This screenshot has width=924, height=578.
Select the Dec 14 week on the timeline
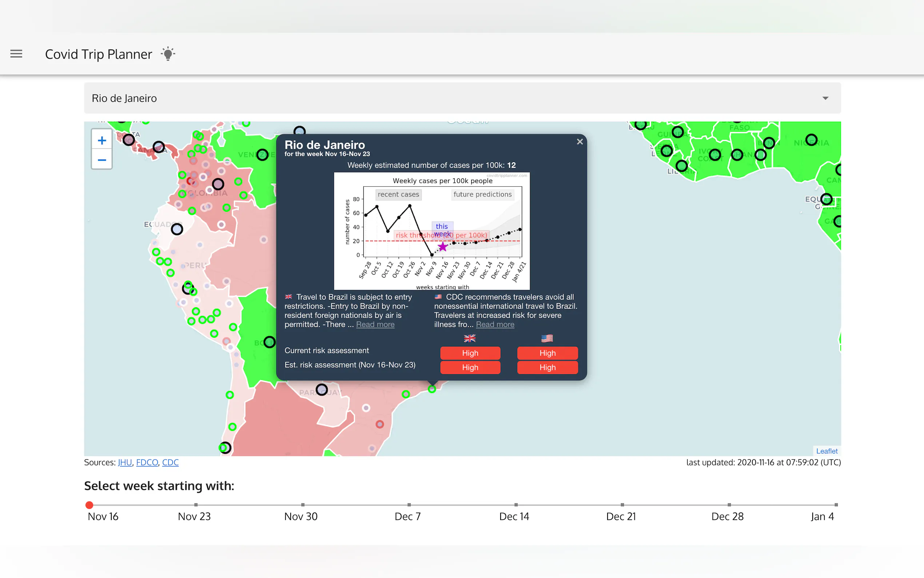516,505
